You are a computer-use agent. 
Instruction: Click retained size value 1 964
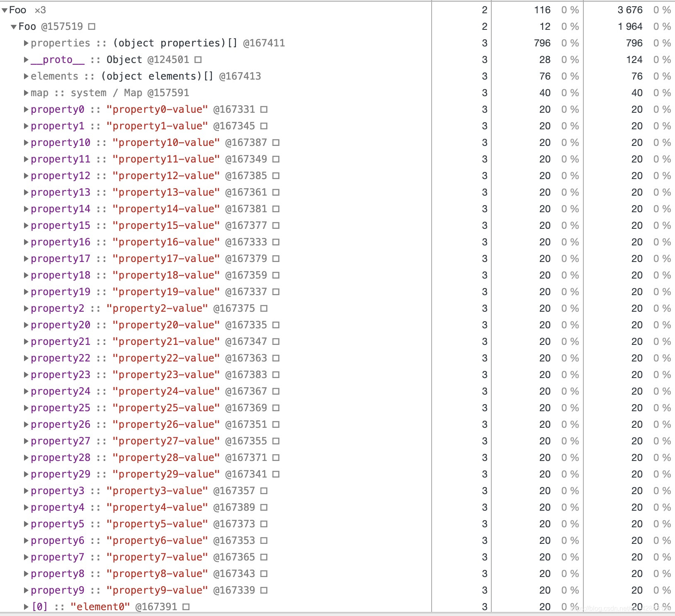tap(630, 27)
